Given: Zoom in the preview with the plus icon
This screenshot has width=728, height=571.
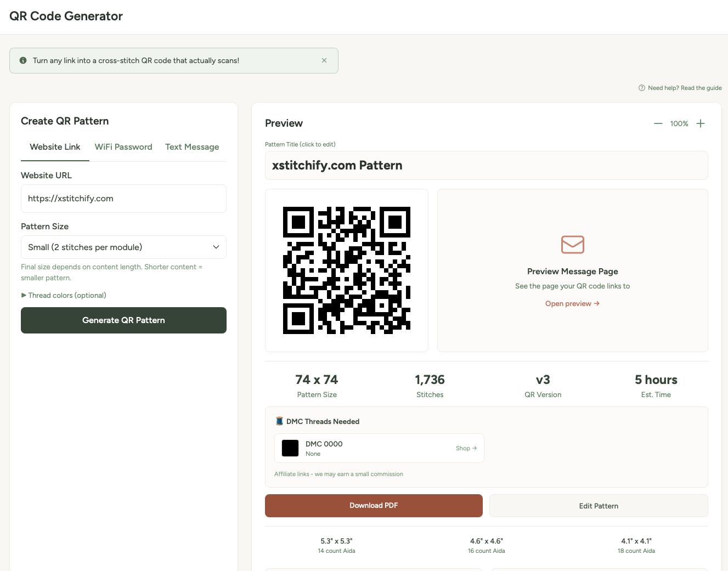Looking at the screenshot, I should (x=701, y=123).
